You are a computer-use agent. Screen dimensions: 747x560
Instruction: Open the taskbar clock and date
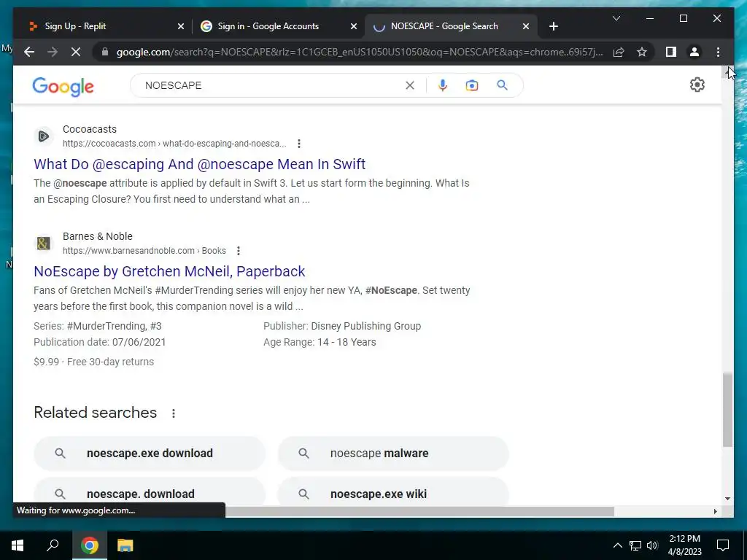[684, 545]
